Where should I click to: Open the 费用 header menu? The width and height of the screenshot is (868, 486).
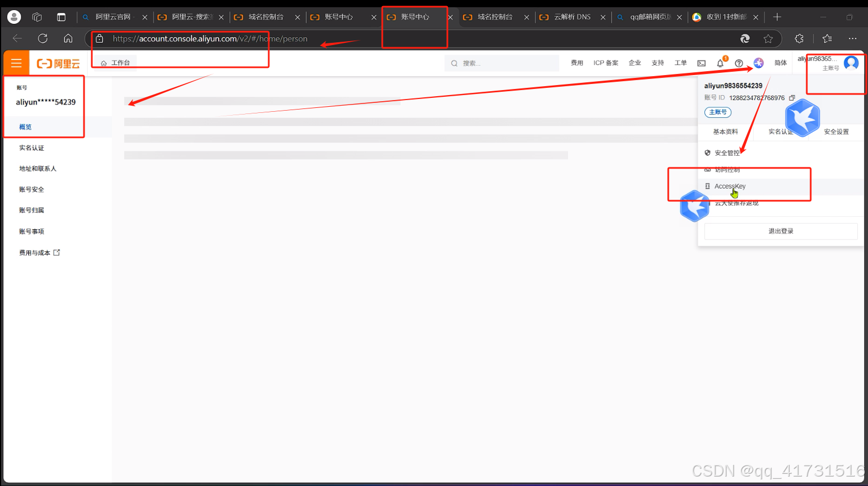tap(577, 63)
